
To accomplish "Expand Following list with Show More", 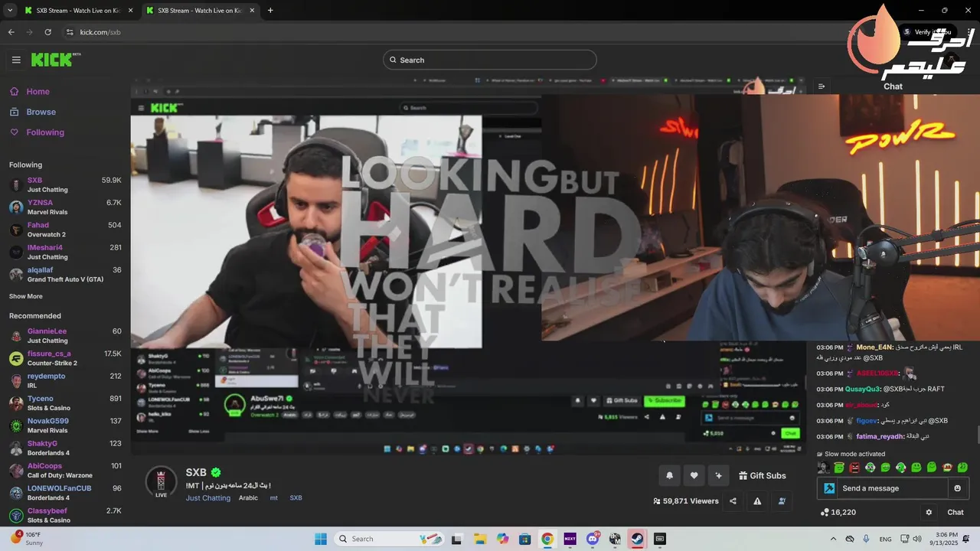I will (26, 296).
